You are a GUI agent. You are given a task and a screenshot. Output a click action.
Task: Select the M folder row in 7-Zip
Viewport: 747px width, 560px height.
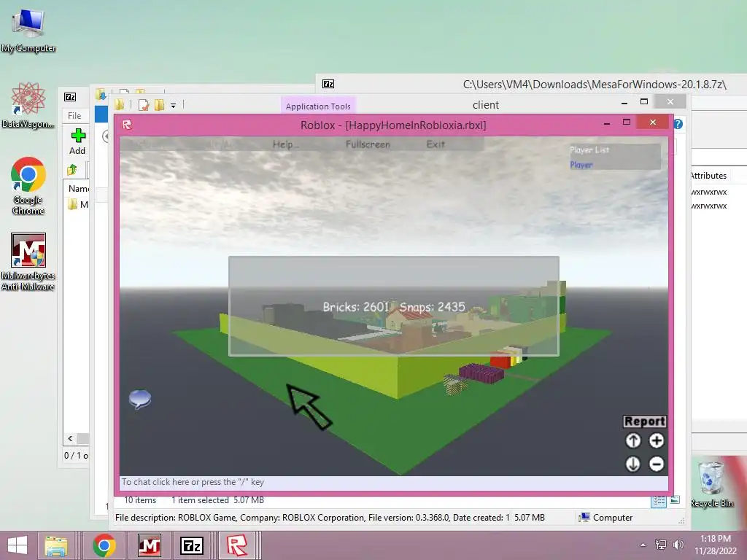pos(77,204)
